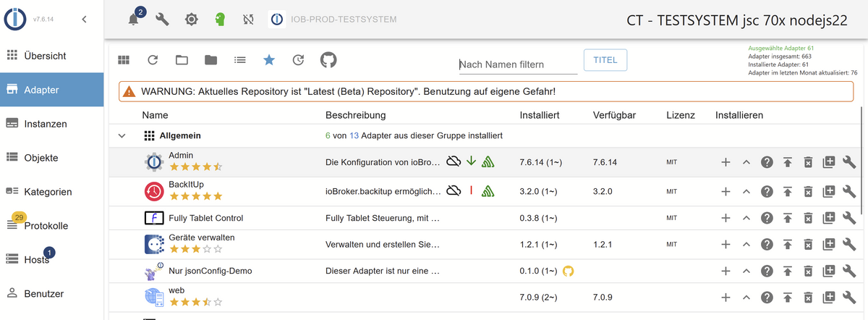This screenshot has height=320, width=868.
Task: Click the wrench icon in the BackItUp row
Action: [x=851, y=191]
